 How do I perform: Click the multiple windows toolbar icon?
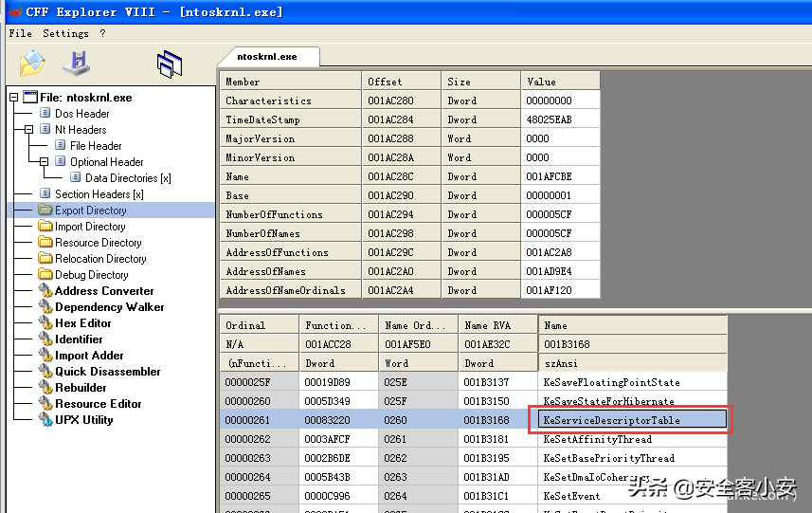(170, 64)
